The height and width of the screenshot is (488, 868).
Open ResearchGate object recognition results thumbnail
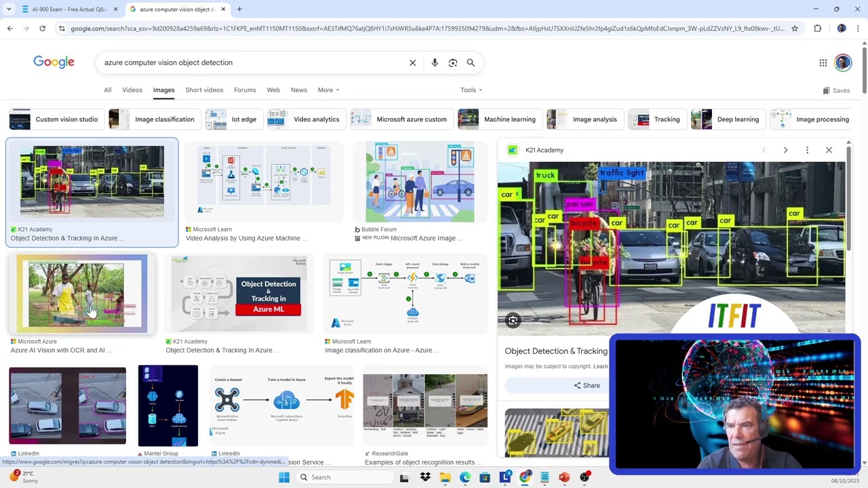coord(425,405)
